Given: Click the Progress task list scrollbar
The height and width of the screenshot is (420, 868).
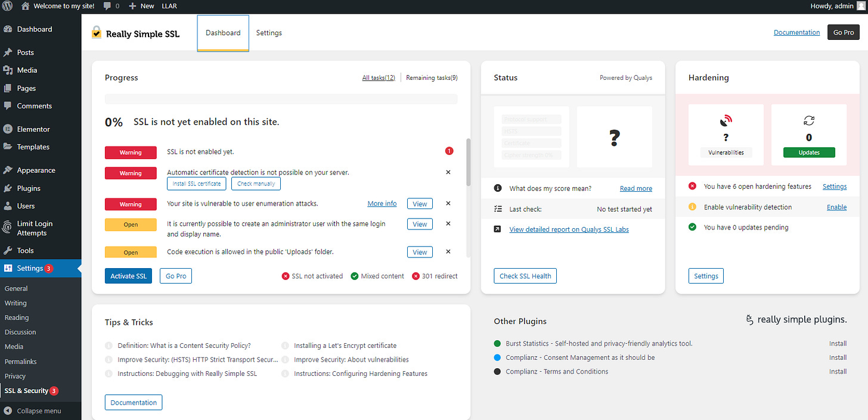Looking at the screenshot, I should 468,162.
